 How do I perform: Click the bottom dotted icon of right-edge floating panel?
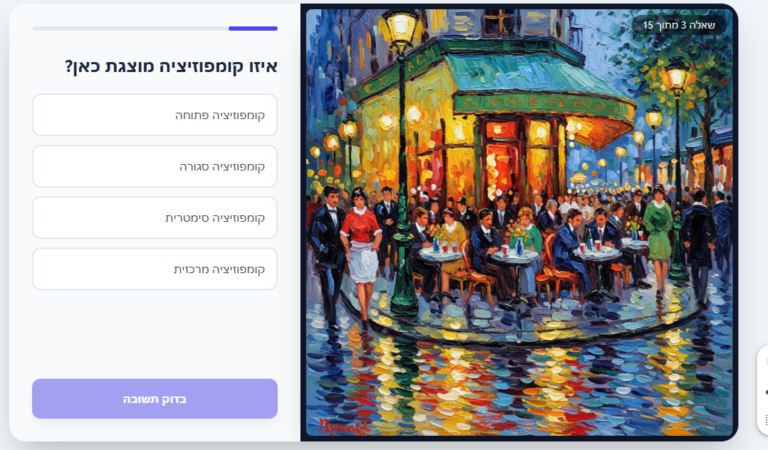pyautogui.click(x=765, y=420)
